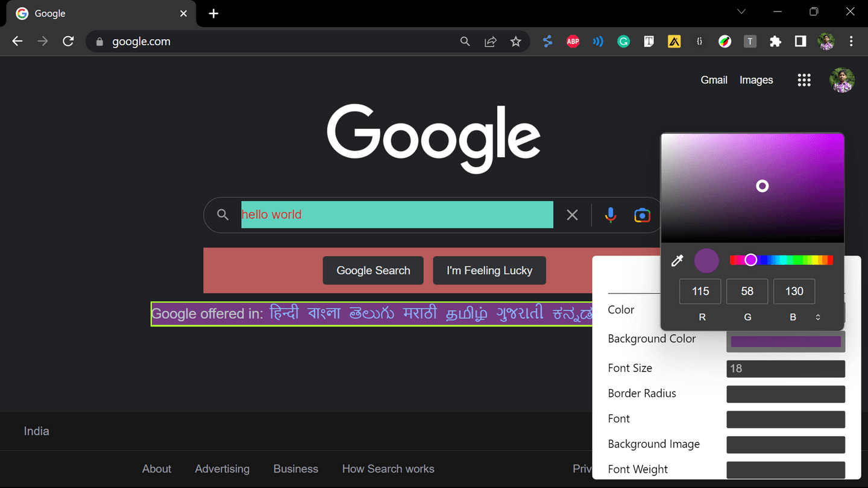Switch color format with RGB arrows toggle
Image resolution: width=868 pixels, height=488 pixels.
tap(818, 317)
